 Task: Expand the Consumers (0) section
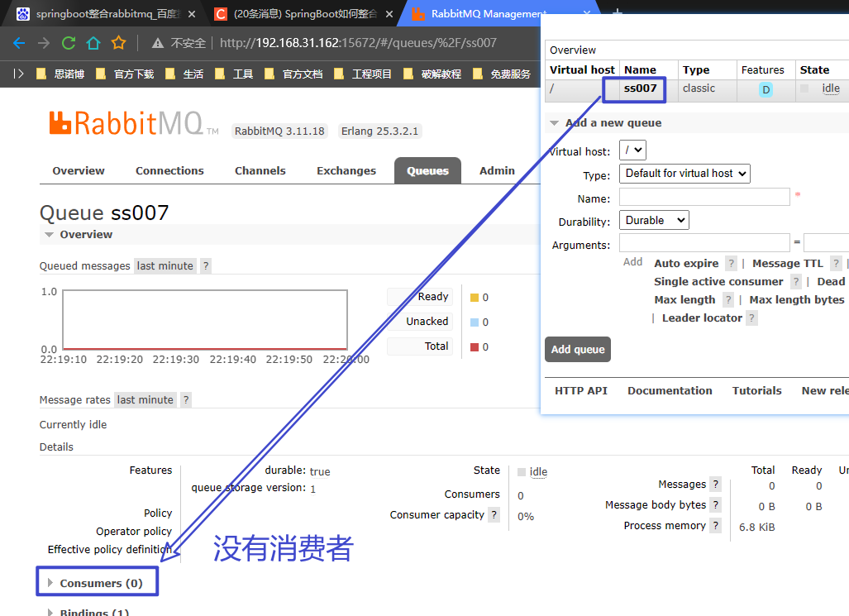click(100, 584)
